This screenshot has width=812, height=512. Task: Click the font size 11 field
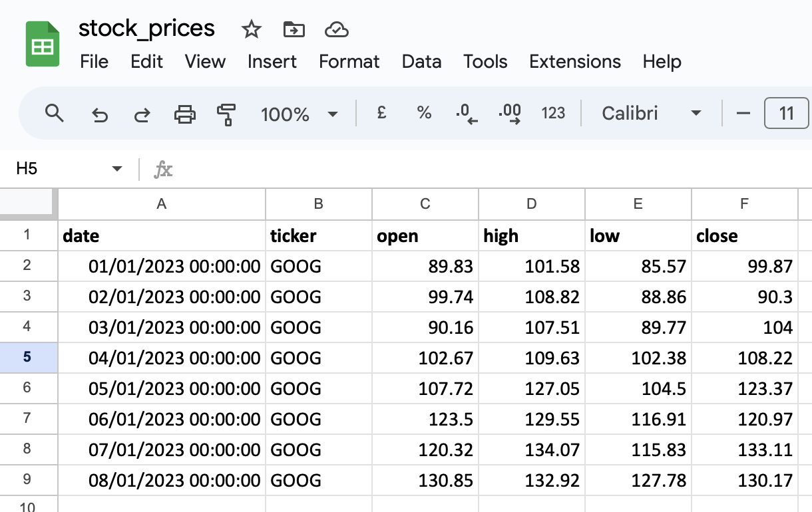coord(787,114)
